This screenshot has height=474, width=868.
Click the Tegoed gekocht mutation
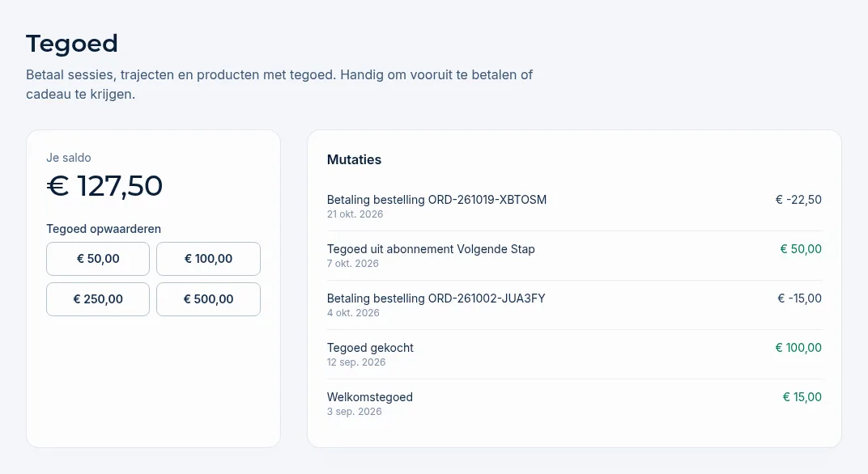pyautogui.click(x=574, y=354)
